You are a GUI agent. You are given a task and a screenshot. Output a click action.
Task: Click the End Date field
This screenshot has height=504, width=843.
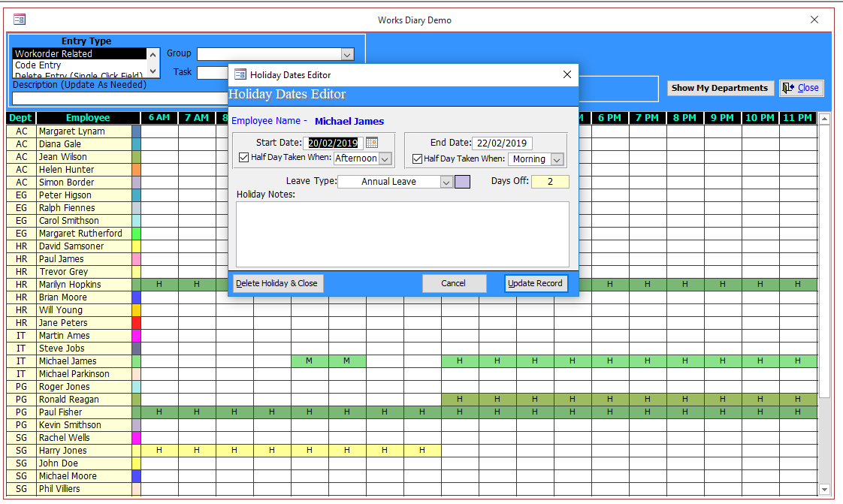click(502, 143)
